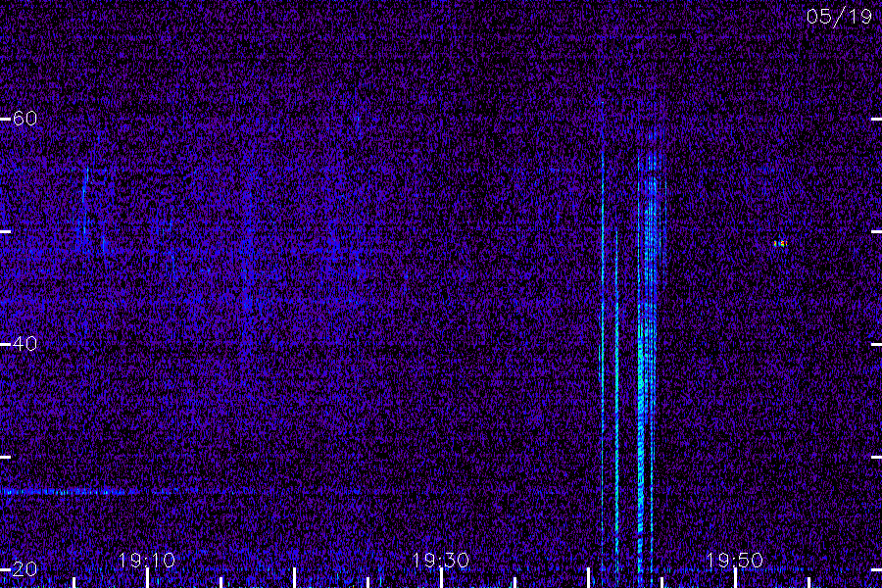
Task: Click the small red-yellow hot spot near 19:50
Action: tap(780, 244)
